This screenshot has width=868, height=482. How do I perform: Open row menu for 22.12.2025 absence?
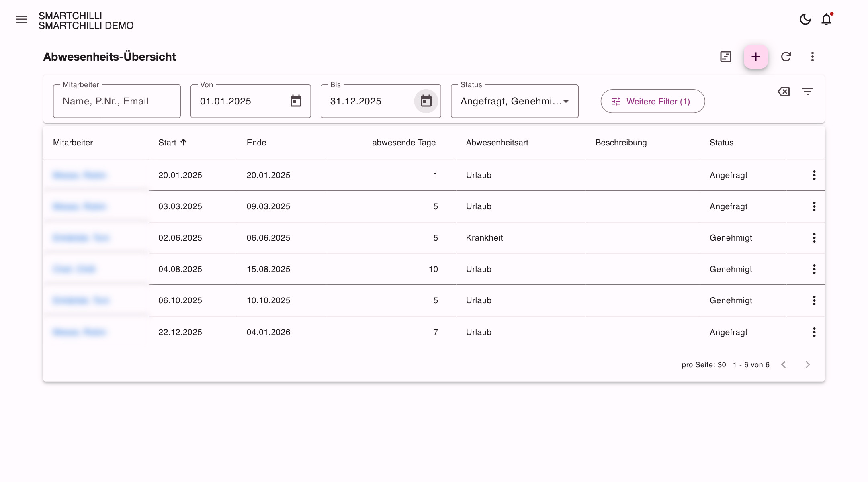814,332
